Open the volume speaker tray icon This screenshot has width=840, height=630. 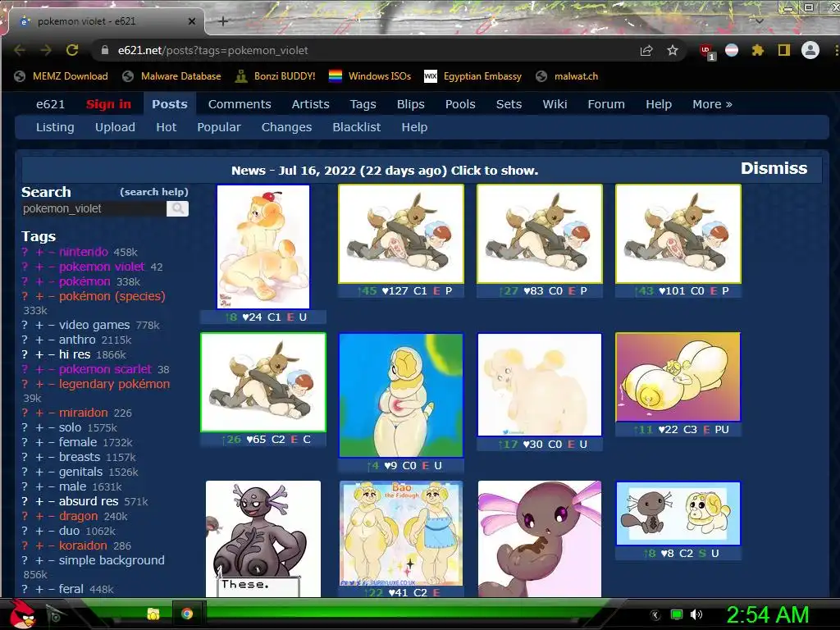[696, 614]
